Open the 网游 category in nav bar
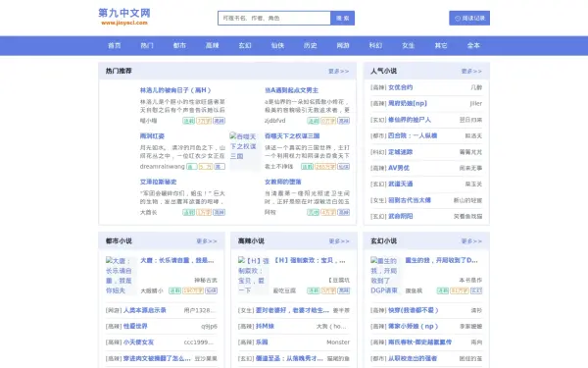The image size is (588, 368). 343,45
